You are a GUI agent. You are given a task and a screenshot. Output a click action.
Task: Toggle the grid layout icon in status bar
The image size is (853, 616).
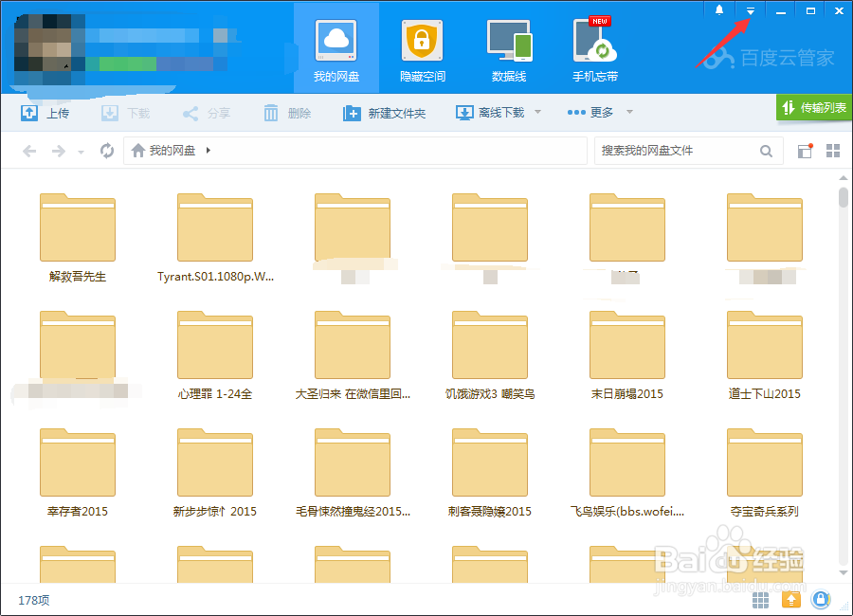[x=759, y=600]
